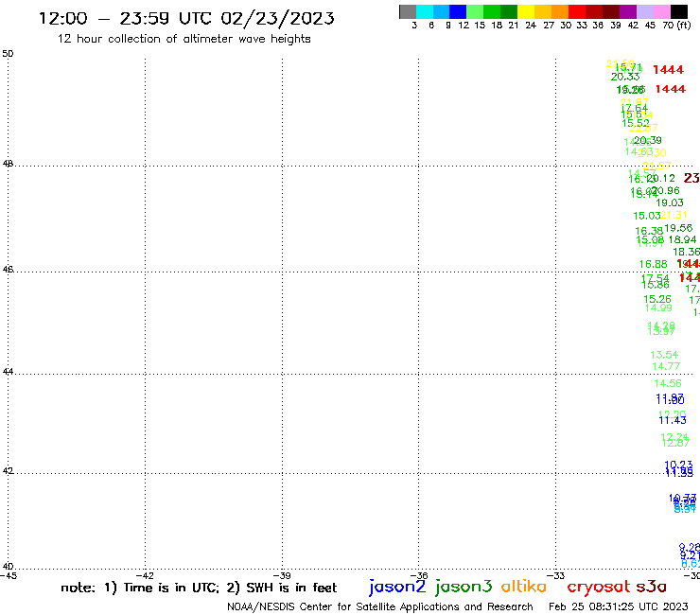Select the lavender swatch in the legend
700x615 pixels.
[644, 11]
